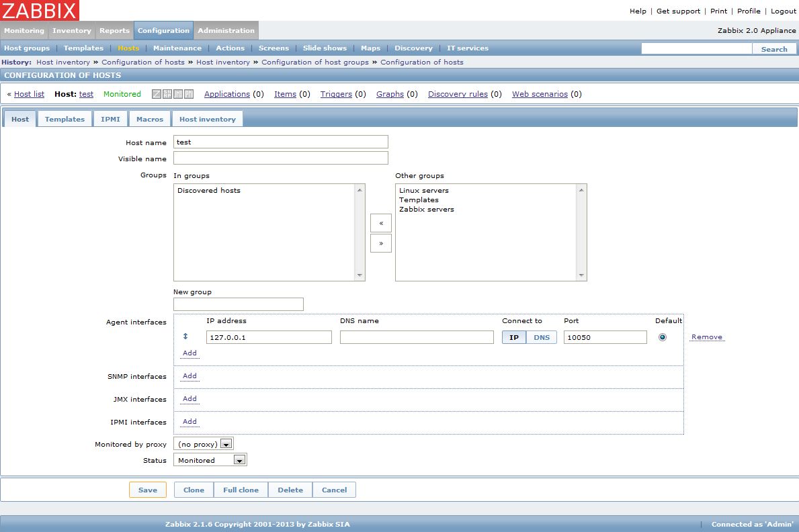This screenshot has width=799, height=532.
Task: Click the SNMP availability icon
Action: [167, 94]
